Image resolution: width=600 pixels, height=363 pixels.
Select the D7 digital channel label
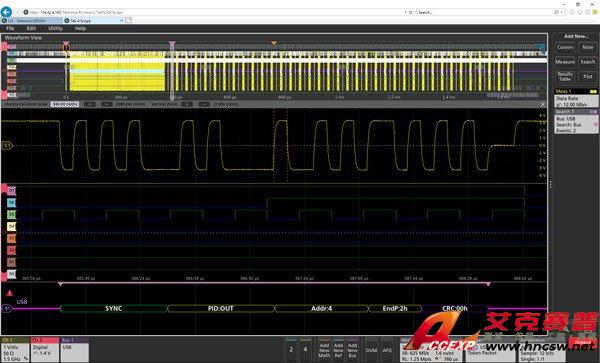click(12, 190)
